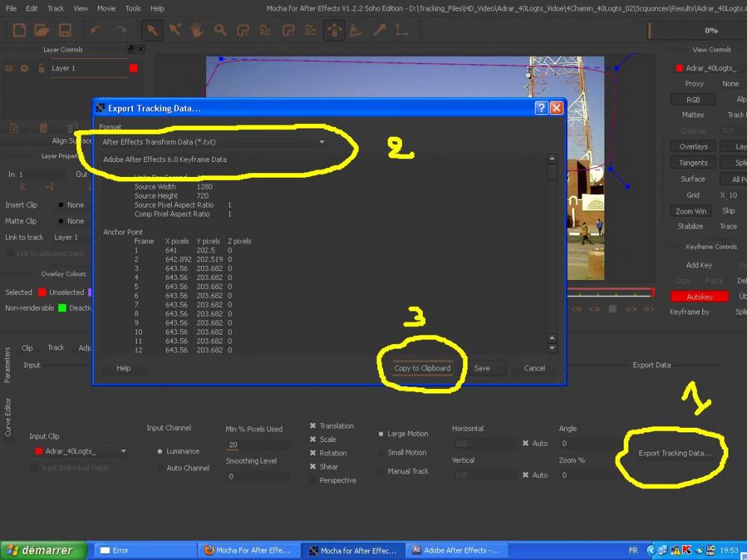Screen dimensions: 747x560
Task: Cancel the Export Tracking Data dialog
Action: point(534,368)
